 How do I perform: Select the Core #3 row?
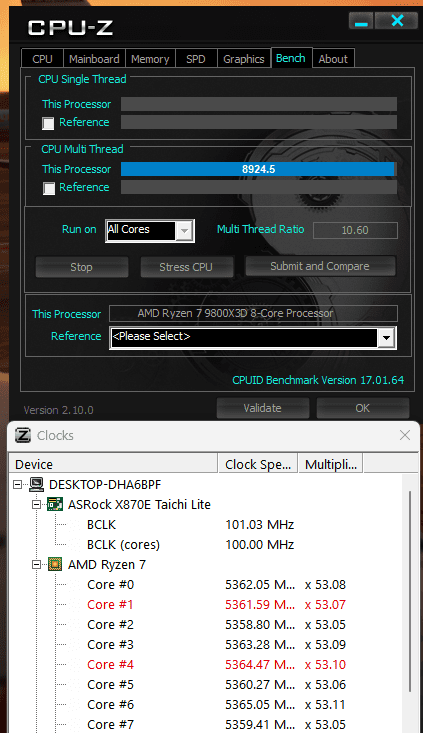(206, 645)
